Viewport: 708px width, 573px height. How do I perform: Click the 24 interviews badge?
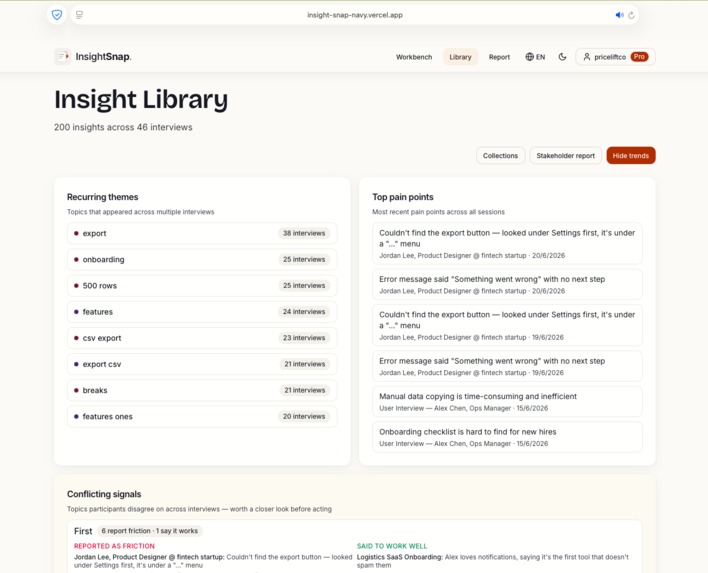(x=304, y=312)
